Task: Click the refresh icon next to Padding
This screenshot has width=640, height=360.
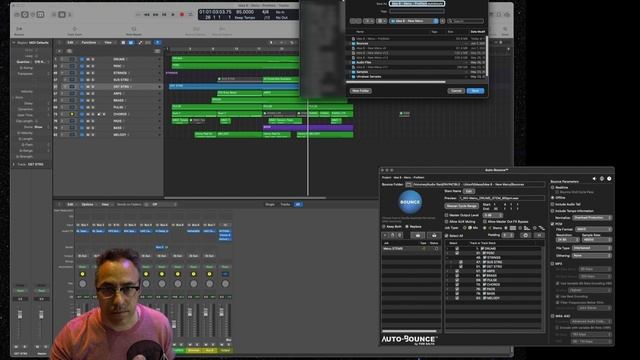Action: [526, 236]
